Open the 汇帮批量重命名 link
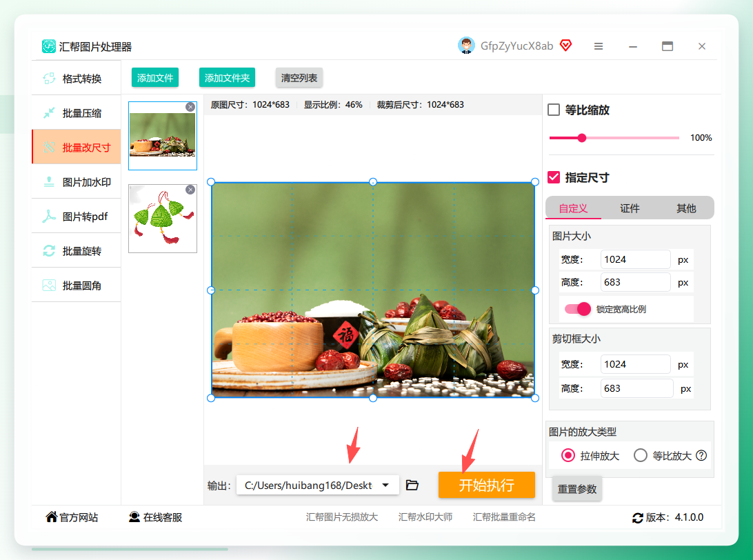 pos(504,517)
